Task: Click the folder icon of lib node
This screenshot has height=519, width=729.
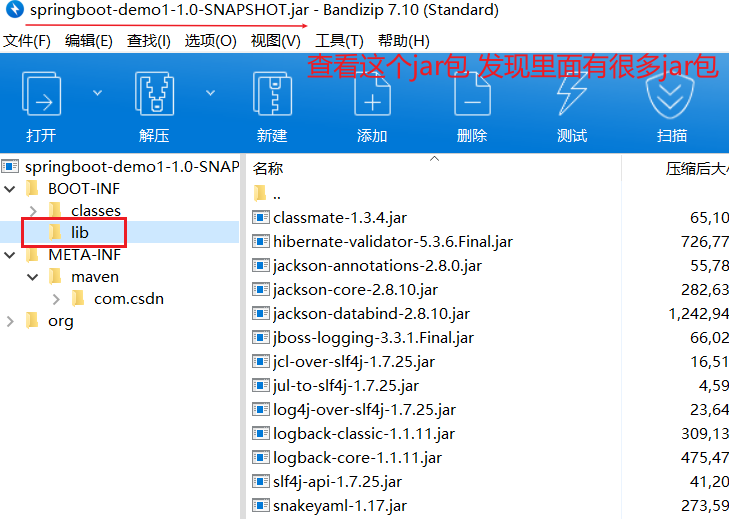Action: tap(55, 232)
